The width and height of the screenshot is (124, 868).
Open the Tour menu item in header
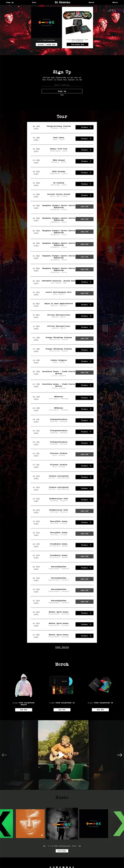tap(34, 2)
